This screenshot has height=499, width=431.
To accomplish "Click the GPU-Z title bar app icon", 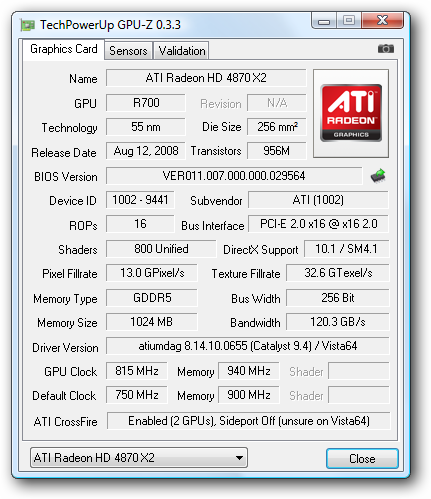I will tap(28, 25).
